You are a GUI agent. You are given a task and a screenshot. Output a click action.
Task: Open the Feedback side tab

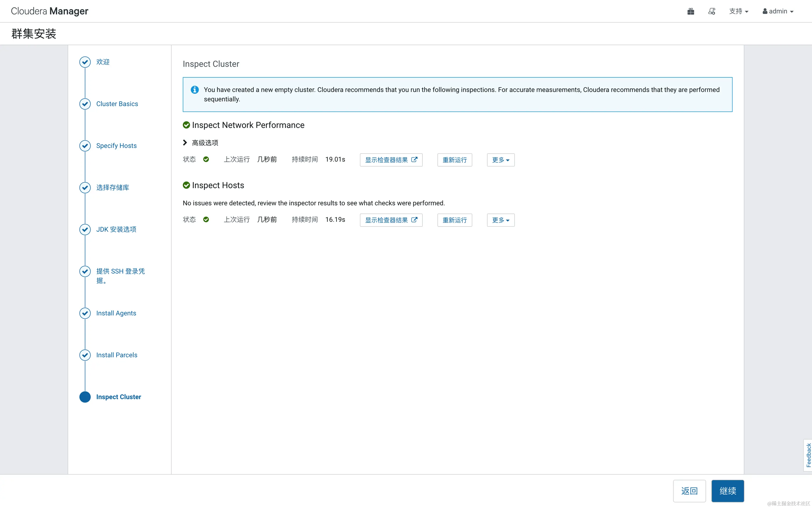[808, 455]
